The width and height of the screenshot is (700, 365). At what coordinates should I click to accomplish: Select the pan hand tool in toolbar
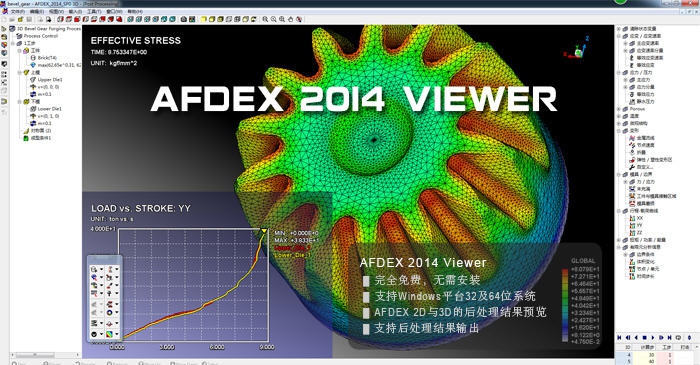[x=291, y=19]
